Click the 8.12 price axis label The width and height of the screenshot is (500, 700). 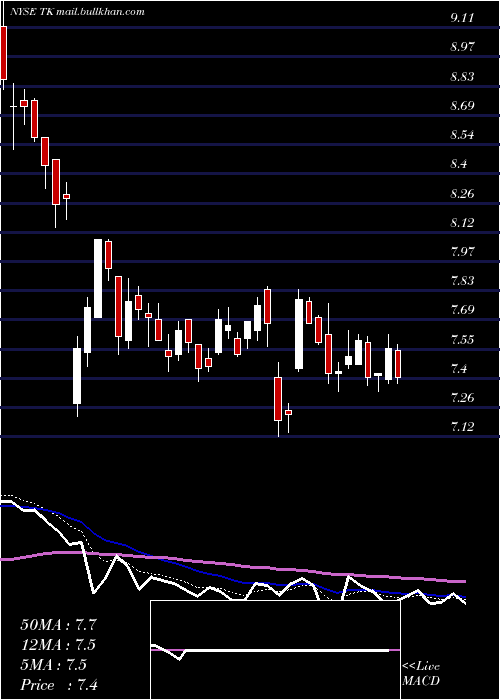point(462,222)
